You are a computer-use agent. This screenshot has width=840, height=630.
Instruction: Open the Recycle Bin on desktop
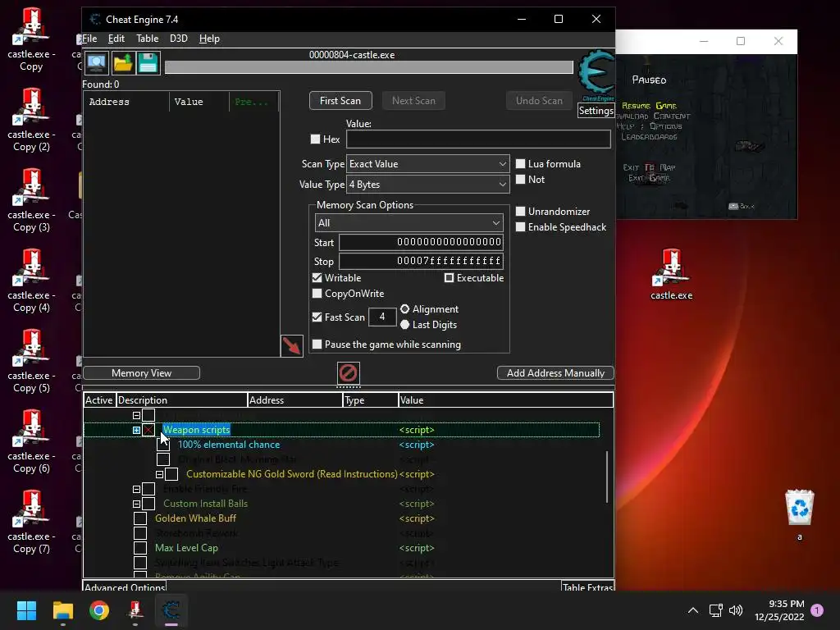(x=799, y=514)
